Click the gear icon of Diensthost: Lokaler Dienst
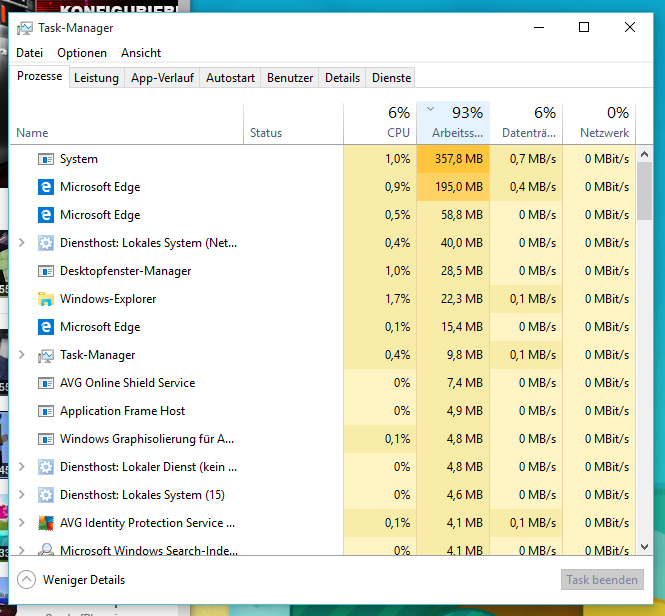The image size is (665, 616). pyautogui.click(x=46, y=467)
